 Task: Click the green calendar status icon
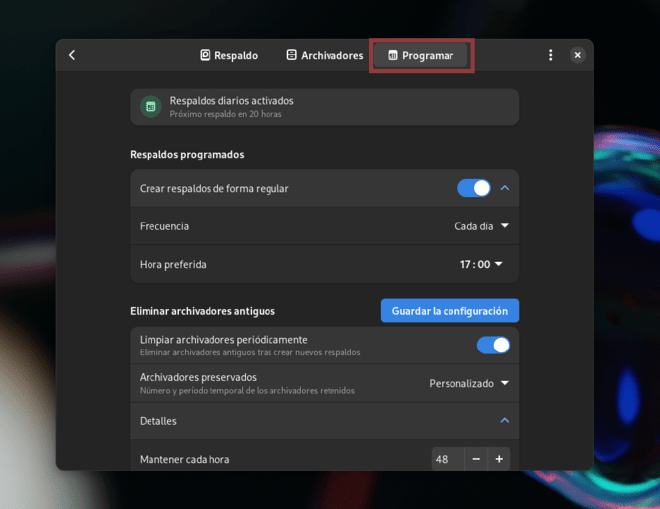(x=151, y=107)
